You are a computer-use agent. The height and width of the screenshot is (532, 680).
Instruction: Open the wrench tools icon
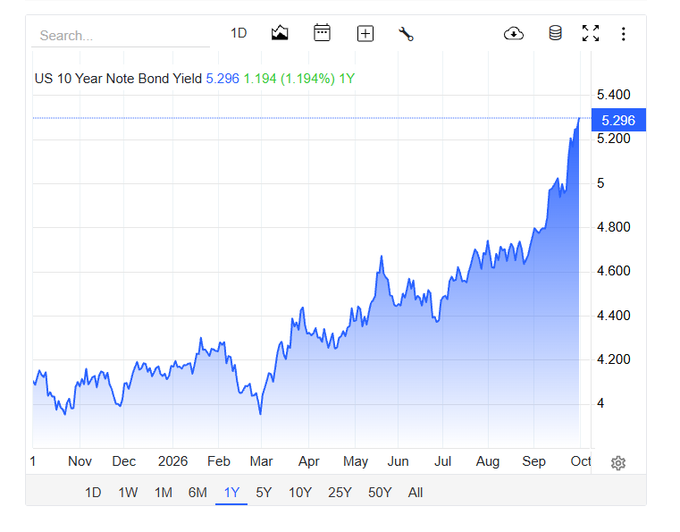[406, 34]
